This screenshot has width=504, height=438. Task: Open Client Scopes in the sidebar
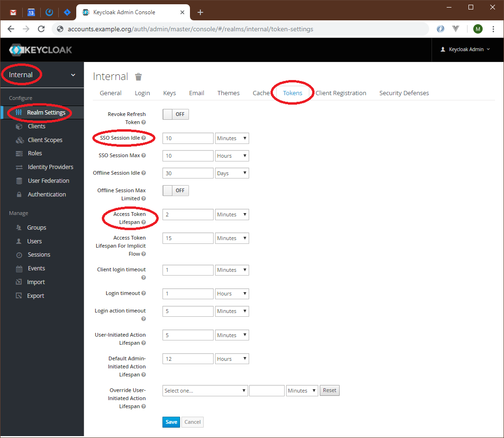(45, 140)
